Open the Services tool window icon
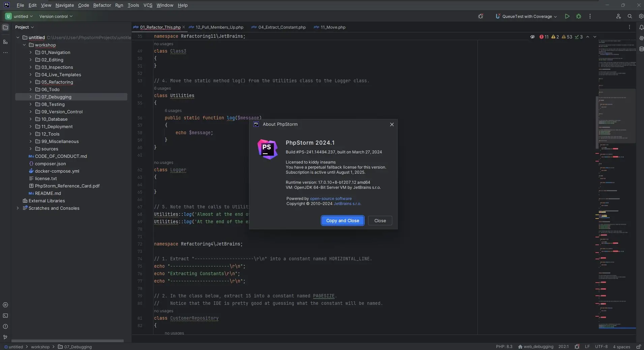 pos(5,305)
